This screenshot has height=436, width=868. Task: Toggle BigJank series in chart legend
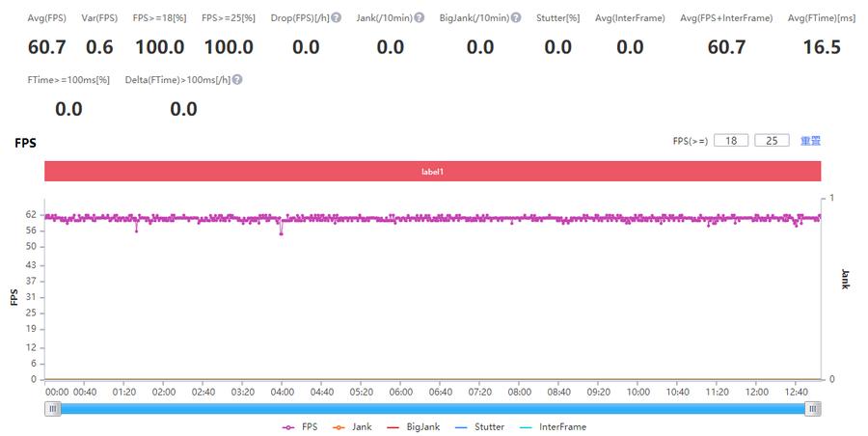pos(413,427)
